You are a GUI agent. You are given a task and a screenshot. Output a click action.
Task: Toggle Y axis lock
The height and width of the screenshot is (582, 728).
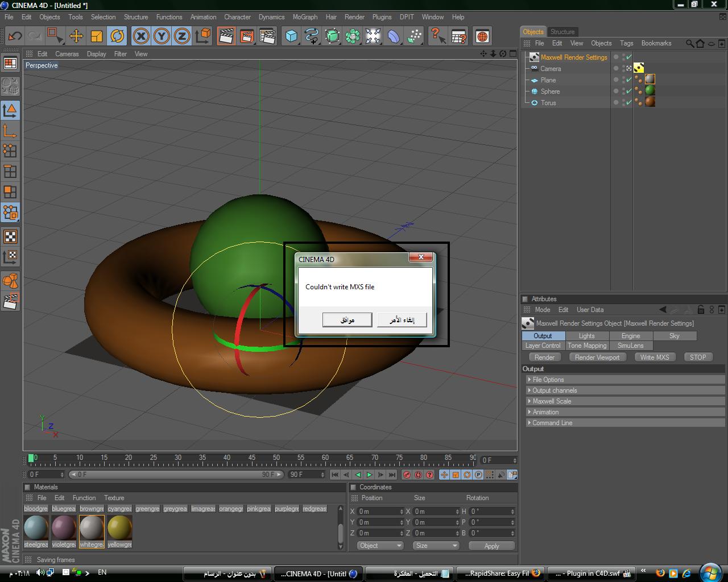pos(162,36)
